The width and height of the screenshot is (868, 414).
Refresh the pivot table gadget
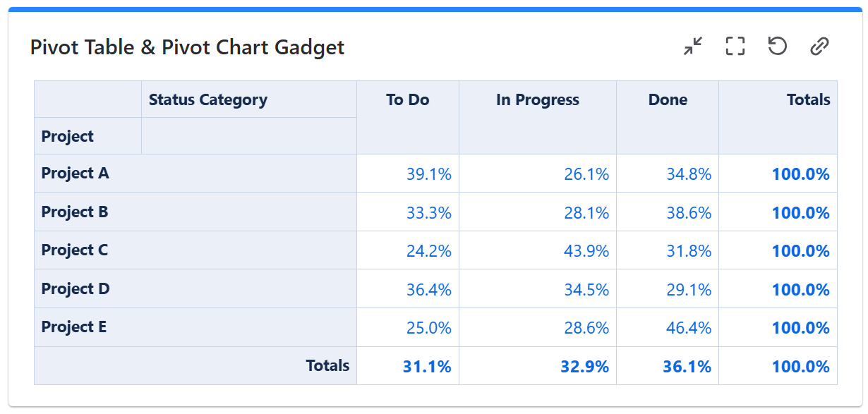tap(777, 47)
